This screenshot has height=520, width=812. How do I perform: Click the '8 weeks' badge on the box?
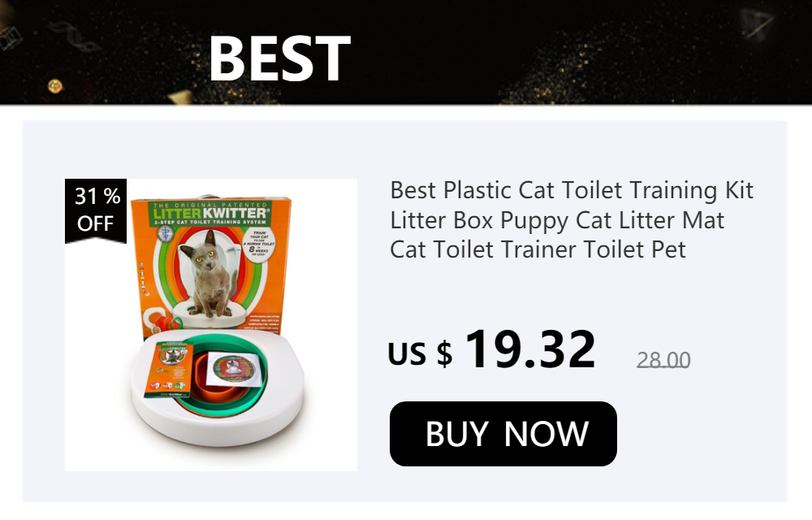(x=258, y=245)
